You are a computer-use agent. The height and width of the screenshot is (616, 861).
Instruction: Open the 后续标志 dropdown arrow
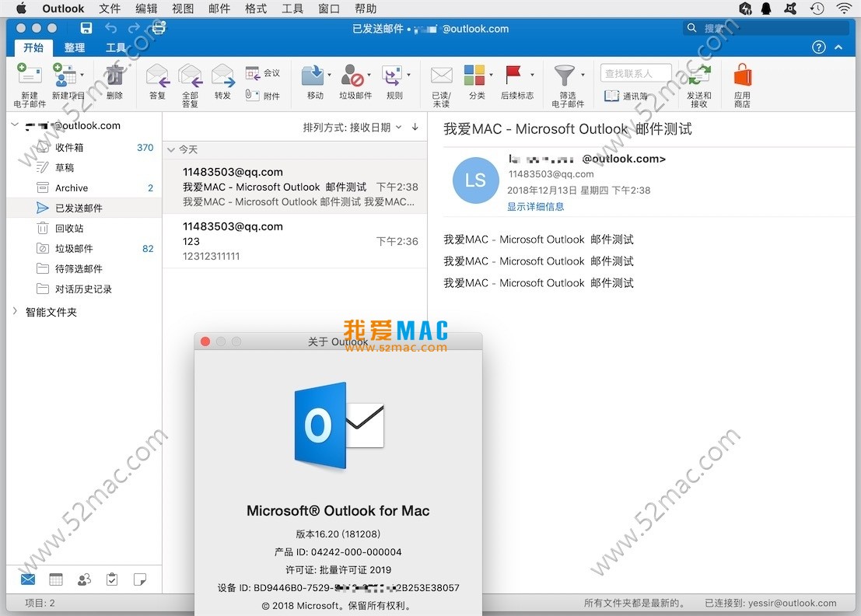tap(532, 75)
